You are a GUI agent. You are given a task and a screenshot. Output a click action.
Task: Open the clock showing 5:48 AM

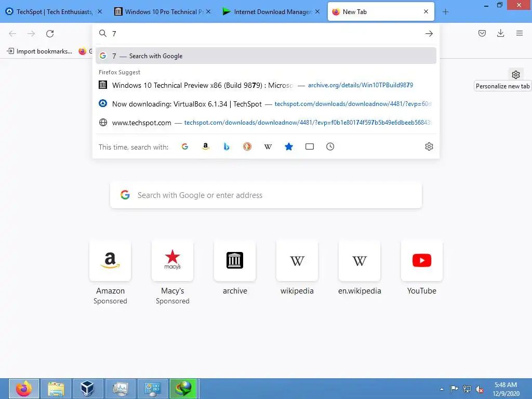pyautogui.click(x=506, y=389)
